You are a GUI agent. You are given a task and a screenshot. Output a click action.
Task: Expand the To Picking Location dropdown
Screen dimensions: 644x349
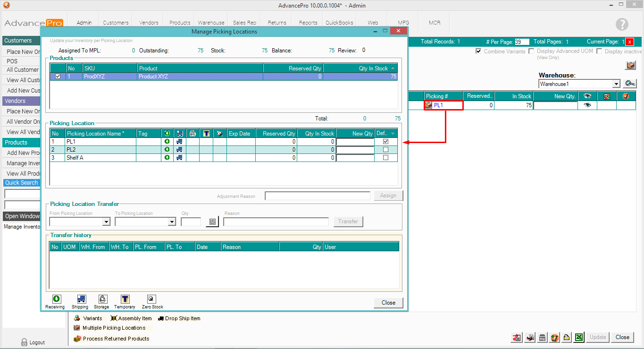tap(172, 222)
